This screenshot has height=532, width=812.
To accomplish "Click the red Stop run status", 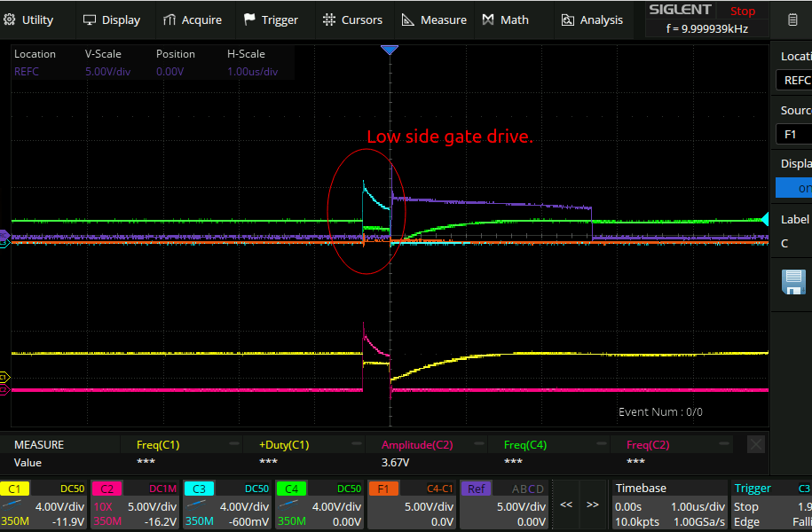I will 742,12.
